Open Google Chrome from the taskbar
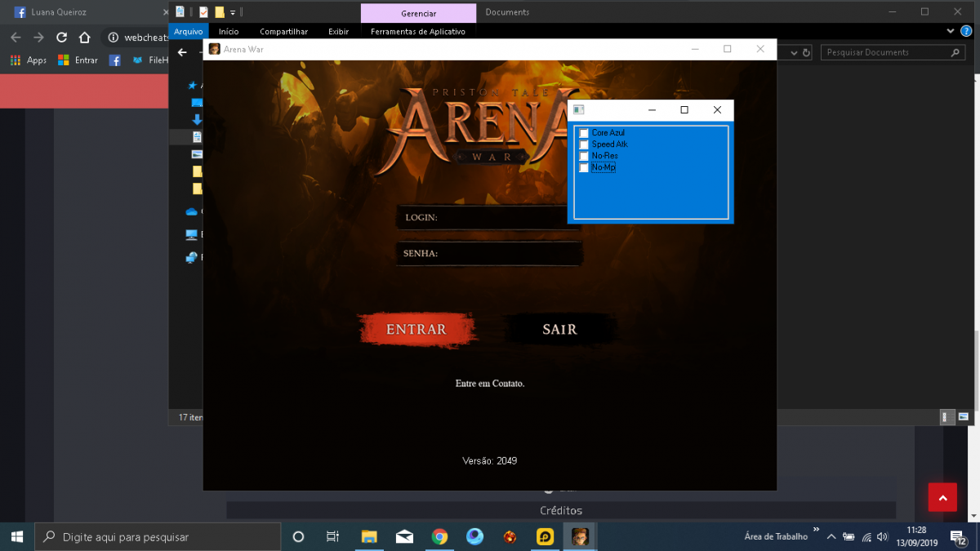Viewport: 980px width, 551px height. (440, 536)
